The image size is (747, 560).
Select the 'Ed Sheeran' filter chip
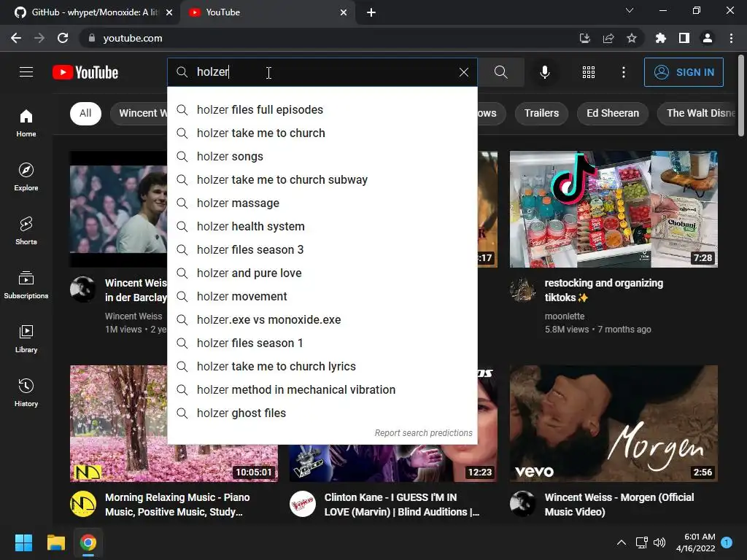click(x=613, y=113)
